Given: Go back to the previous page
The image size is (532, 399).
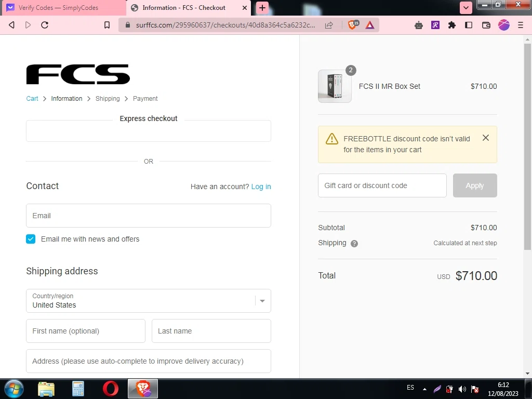Looking at the screenshot, I should coord(11,25).
